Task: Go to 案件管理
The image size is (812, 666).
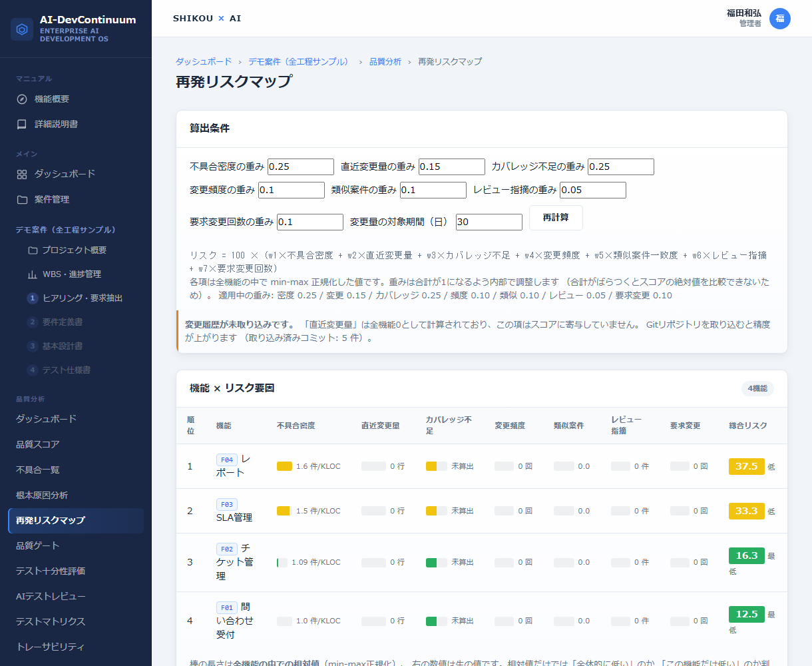Action: click(x=76, y=200)
